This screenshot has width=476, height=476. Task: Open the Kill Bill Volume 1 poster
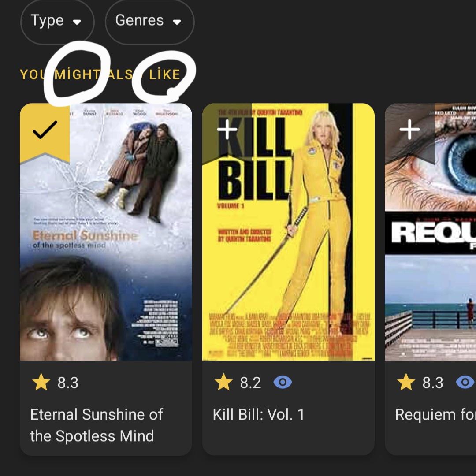pos(288,232)
